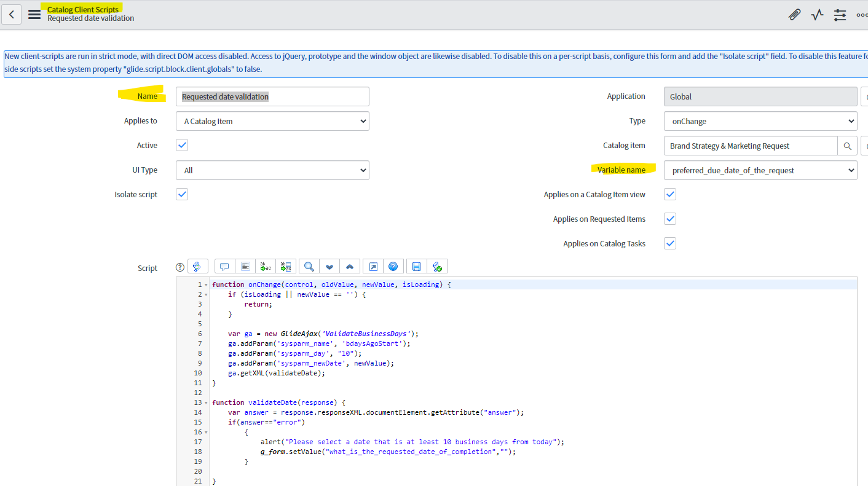The image size is (868, 486).
Task: Open the Variable name dropdown
Action: point(760,170)
